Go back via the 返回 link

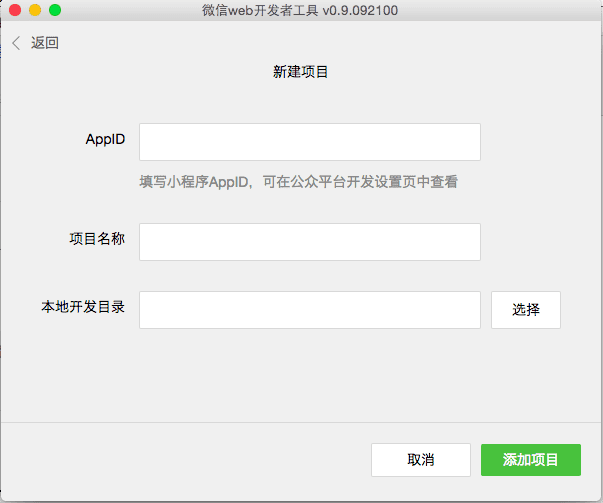point(45,43)
